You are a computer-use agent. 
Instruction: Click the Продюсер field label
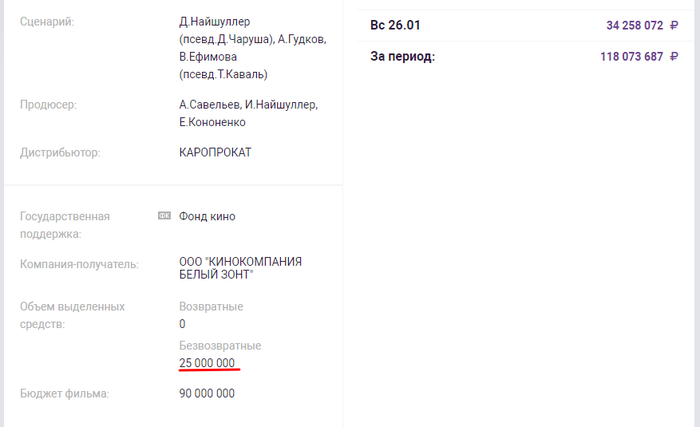click(48, 104)
